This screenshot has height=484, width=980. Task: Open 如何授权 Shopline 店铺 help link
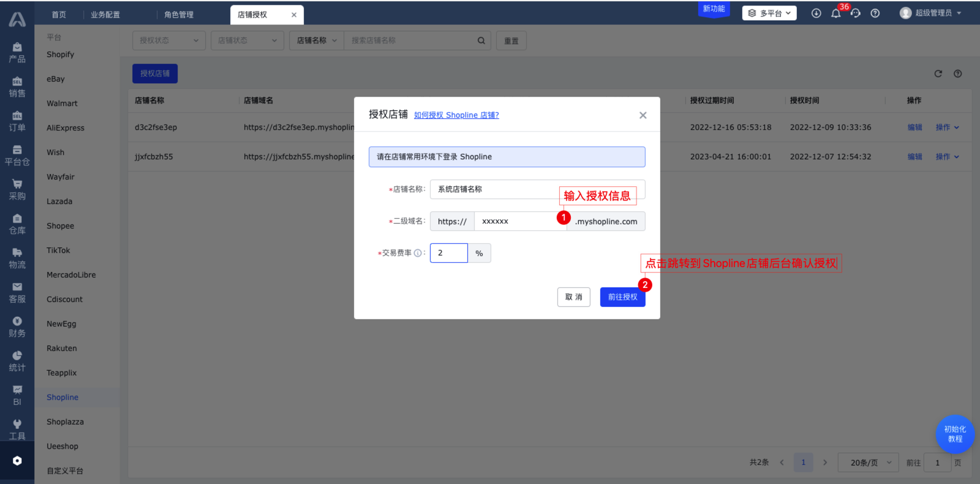coord(456,115)
